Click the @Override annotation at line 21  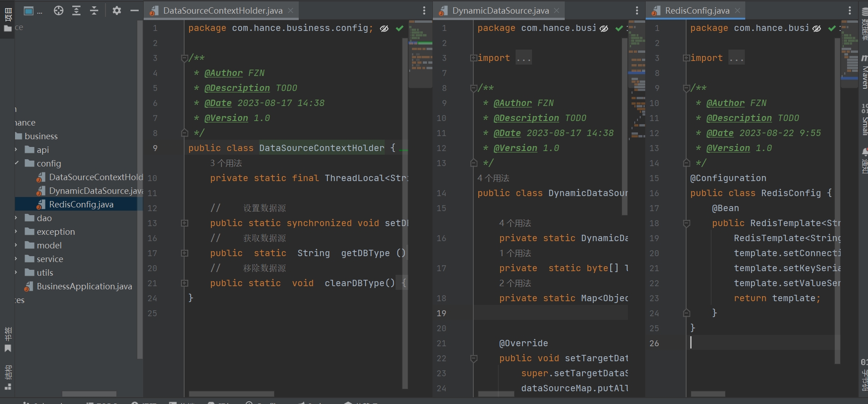click(x=523, y=343)
